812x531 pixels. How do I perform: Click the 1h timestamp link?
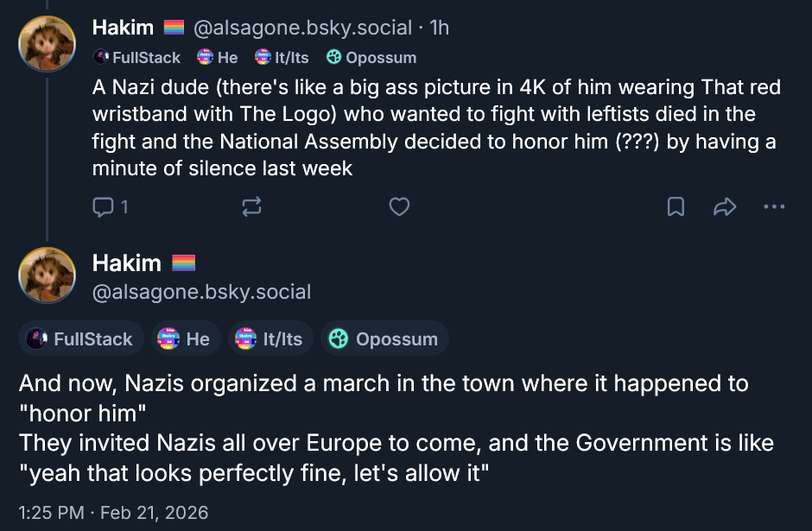(x=439, y=28)
